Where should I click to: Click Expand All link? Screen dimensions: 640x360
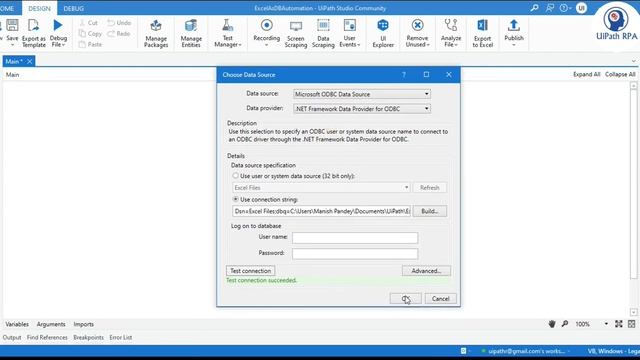tap(586, 74)
